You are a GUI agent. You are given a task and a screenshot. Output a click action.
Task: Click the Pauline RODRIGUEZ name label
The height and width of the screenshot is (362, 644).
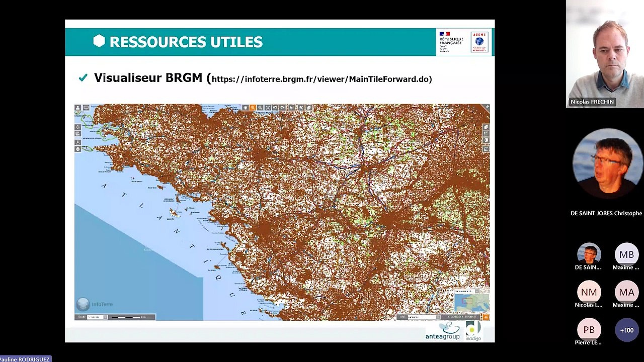25,359
